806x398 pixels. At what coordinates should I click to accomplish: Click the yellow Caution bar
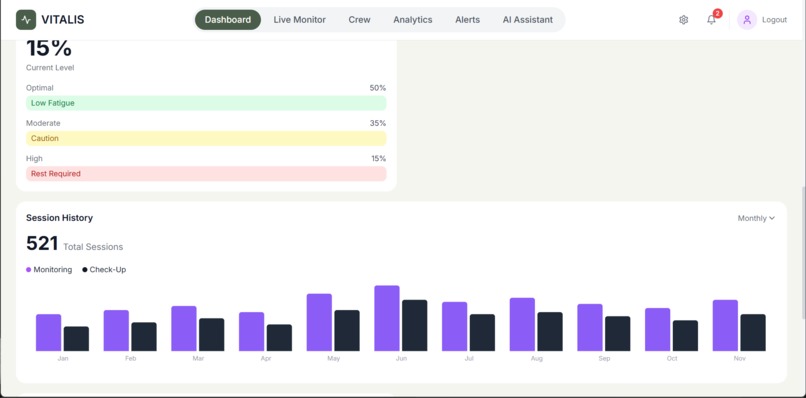point(206,138)
